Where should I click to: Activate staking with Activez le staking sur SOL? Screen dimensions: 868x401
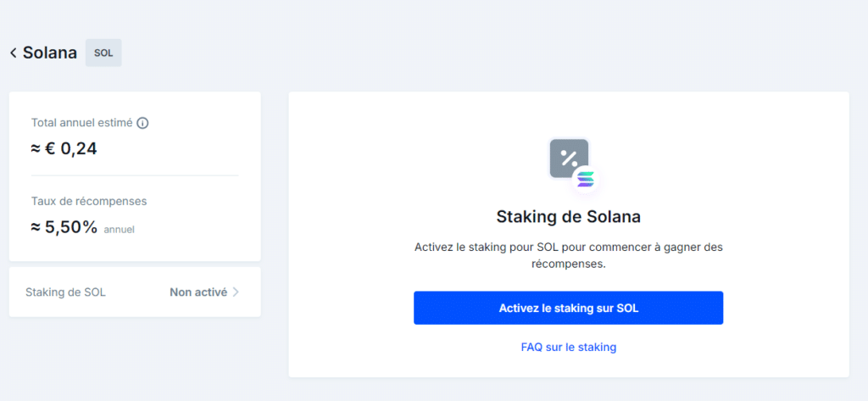(x=569, y=308)
